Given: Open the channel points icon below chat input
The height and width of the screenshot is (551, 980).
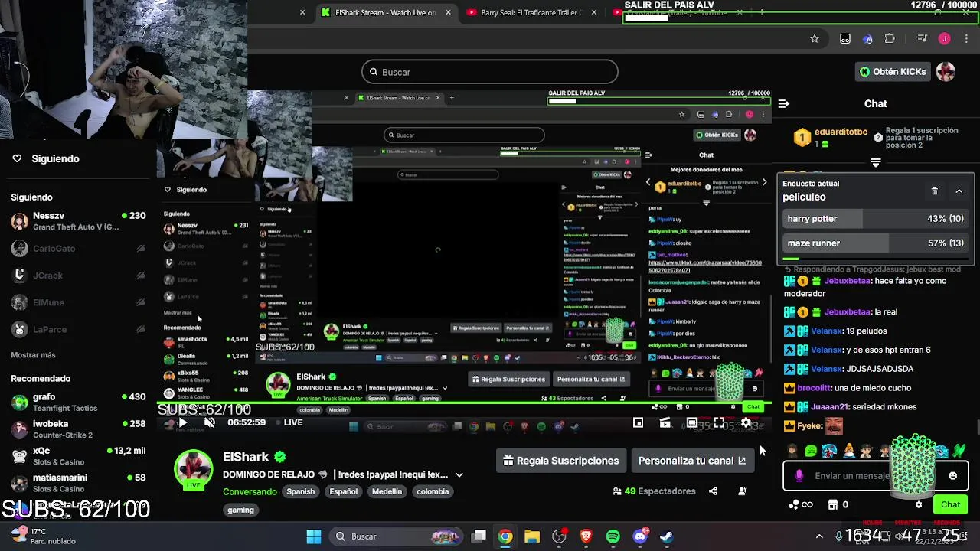Looking at the screenshot, I should (800, 504).
